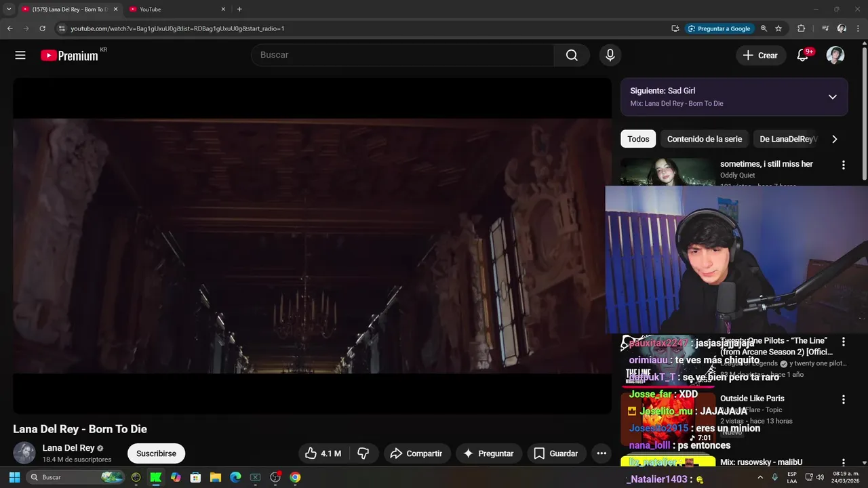Select 'Contenido de la serie' chip

[705, 139]
